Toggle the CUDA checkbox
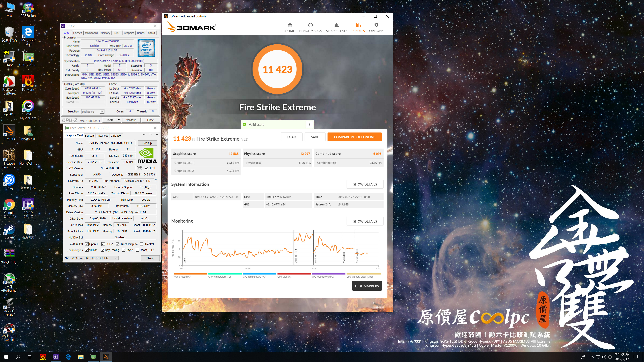 click(x=103, y=244)
